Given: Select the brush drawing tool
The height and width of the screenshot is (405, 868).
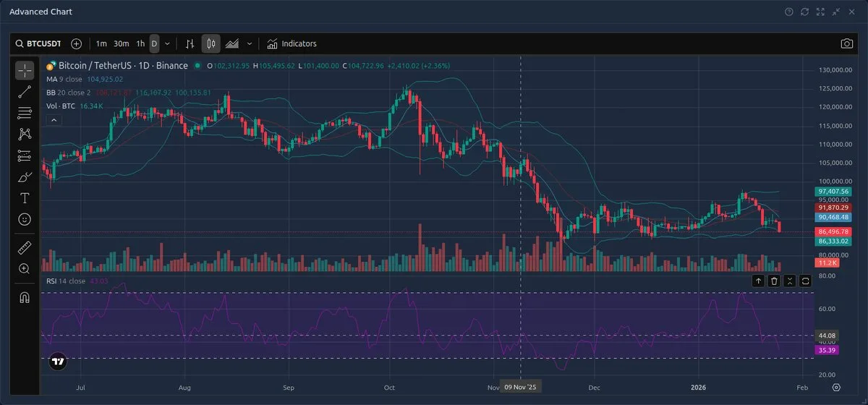Looking at the screenshot, I should pyautogui.click(x=25, y=176).
